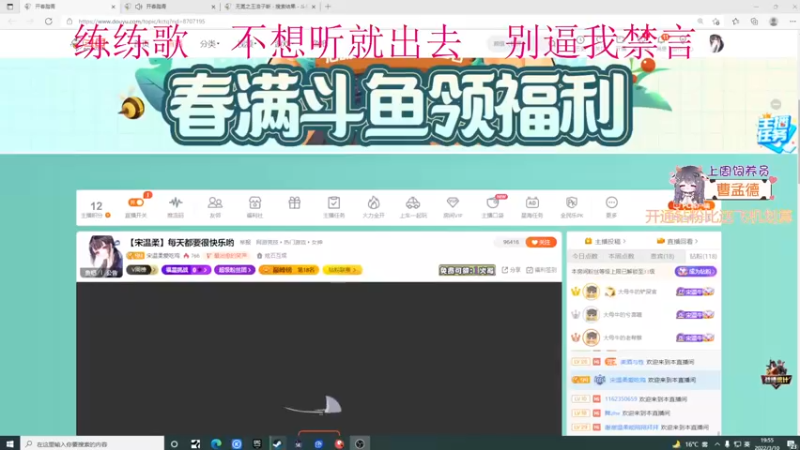Click the game badge floating icon at right
The height and width of the screenshot is (450, 800).
coord(776,374)
